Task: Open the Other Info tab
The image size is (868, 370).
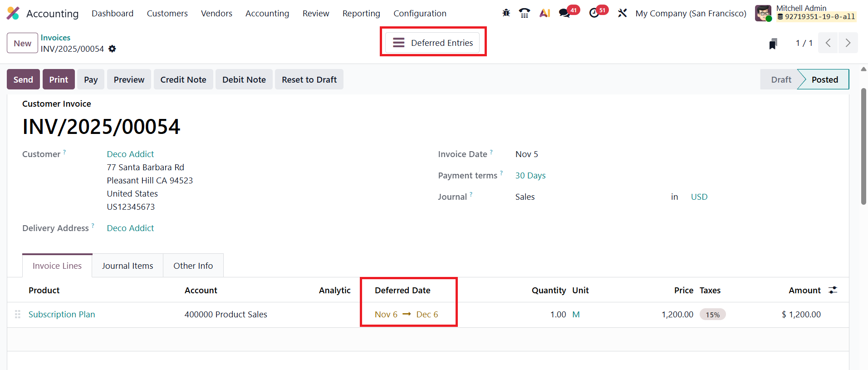Action: 193,266
